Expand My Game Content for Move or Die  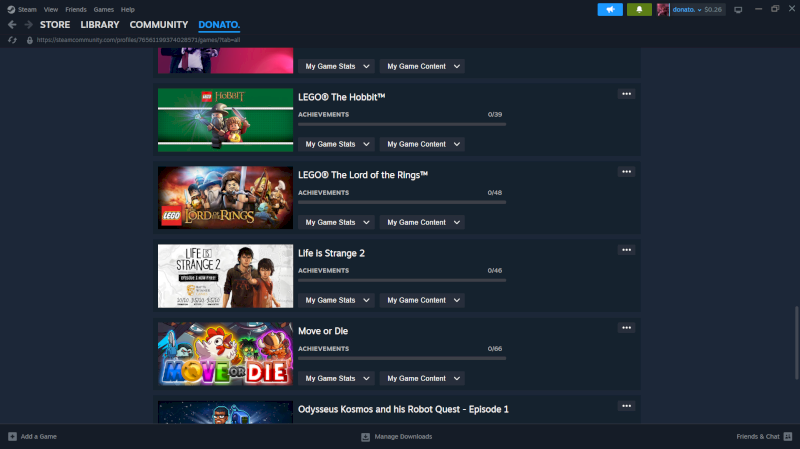point(422,379)
